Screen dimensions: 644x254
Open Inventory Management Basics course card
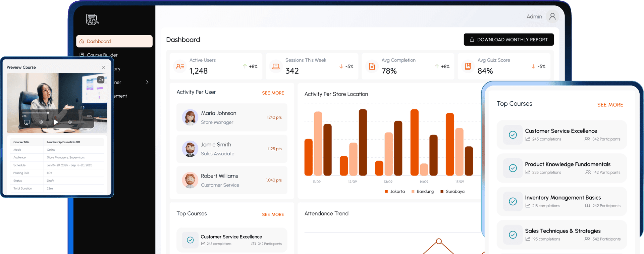pyautogui.click(x=561, y=201)
